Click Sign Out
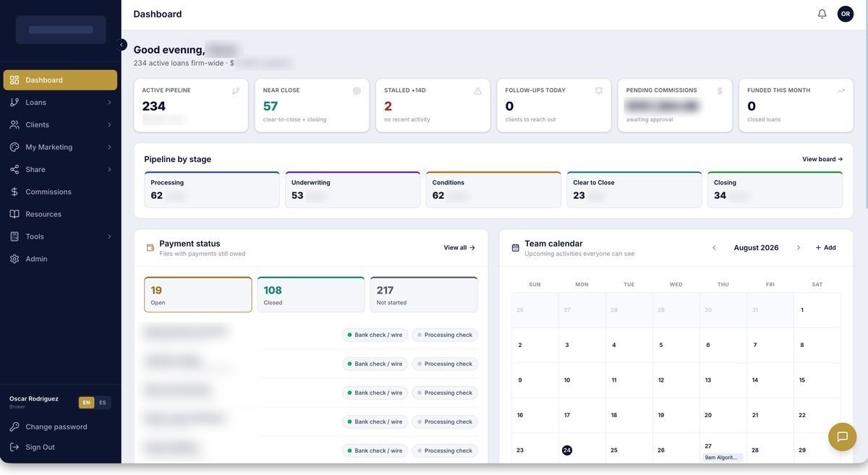The height and width of the screenshot is (475, 868). coord(41,448)
